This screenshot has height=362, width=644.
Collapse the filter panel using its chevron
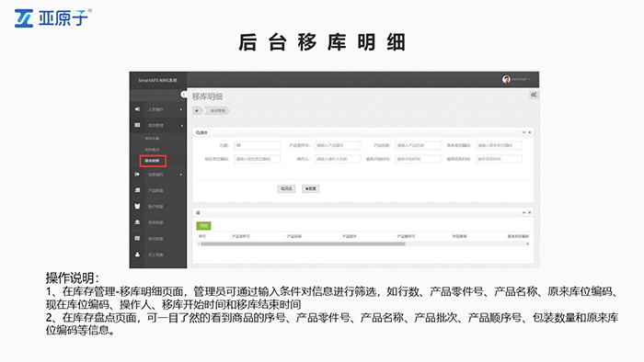click(523, 132)
